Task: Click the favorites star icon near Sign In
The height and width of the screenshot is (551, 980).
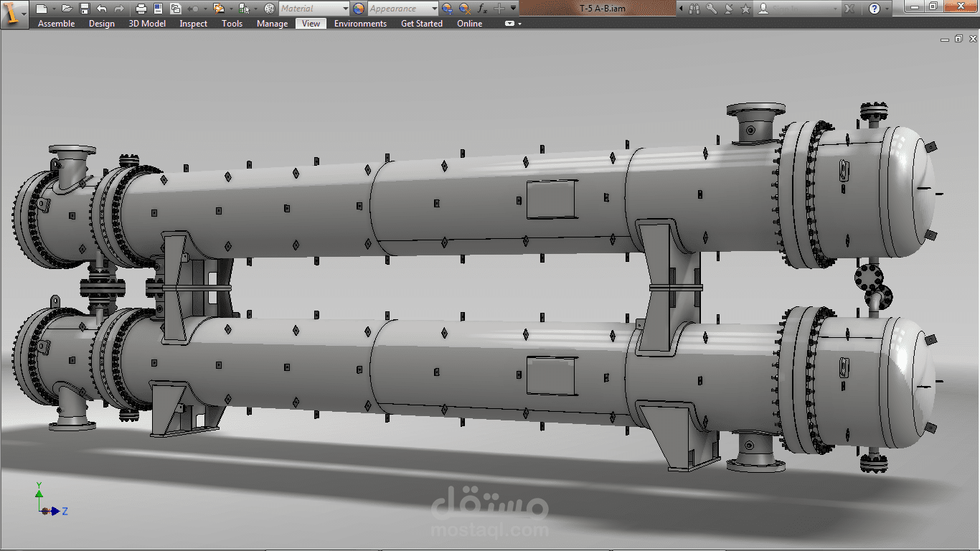Action: [x=745, y=9]
